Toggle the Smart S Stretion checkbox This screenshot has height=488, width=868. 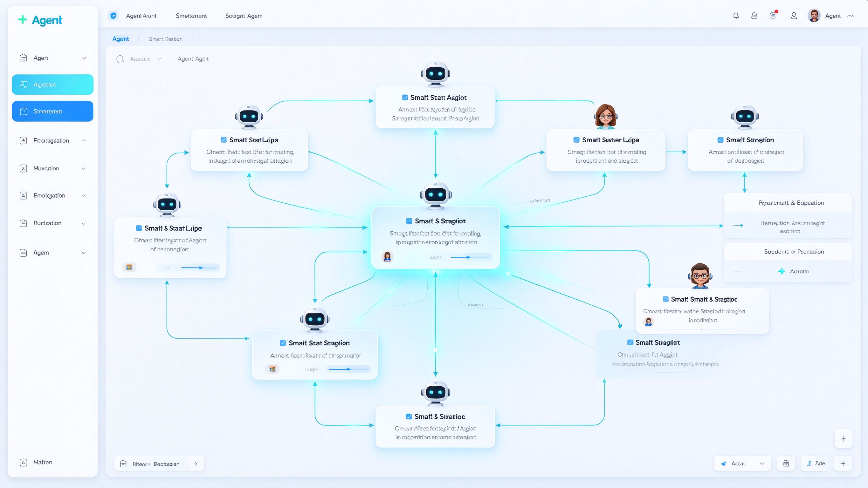tap(408, 417)
